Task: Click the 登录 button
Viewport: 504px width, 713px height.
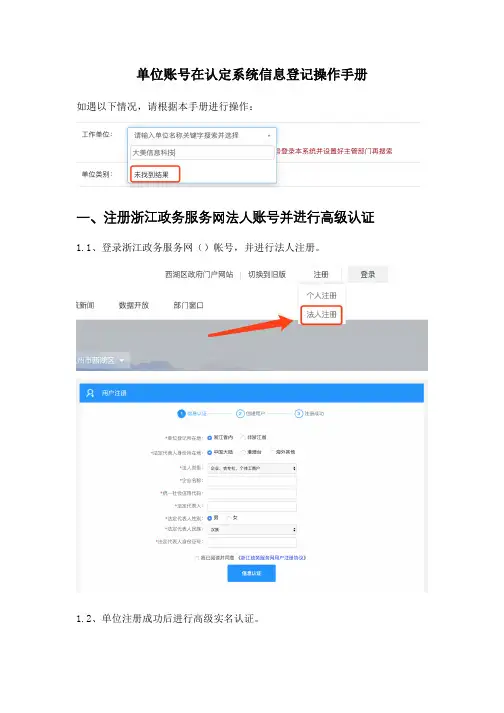Action: (368, 275)
